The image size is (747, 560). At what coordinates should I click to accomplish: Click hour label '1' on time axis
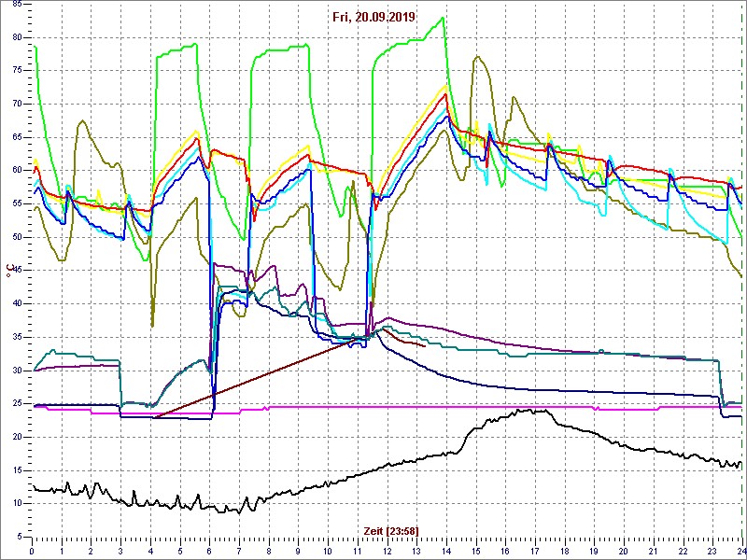62,552
